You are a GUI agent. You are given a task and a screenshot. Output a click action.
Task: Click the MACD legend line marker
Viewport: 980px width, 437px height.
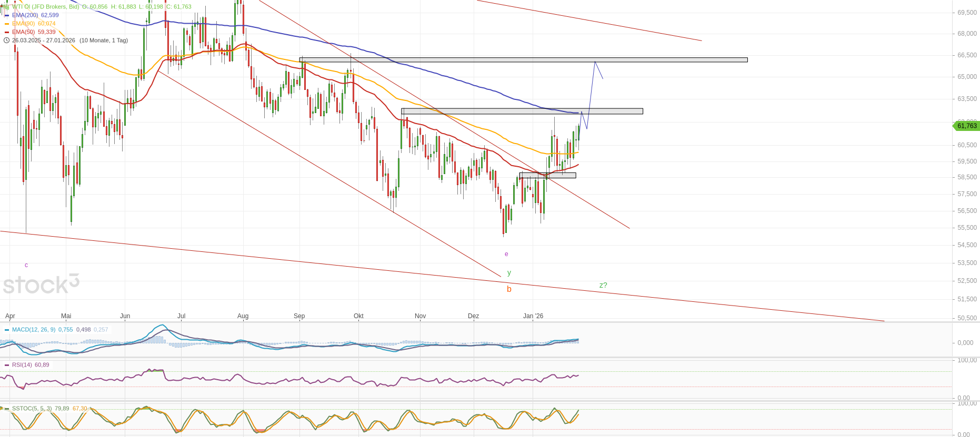coord(7,330)
